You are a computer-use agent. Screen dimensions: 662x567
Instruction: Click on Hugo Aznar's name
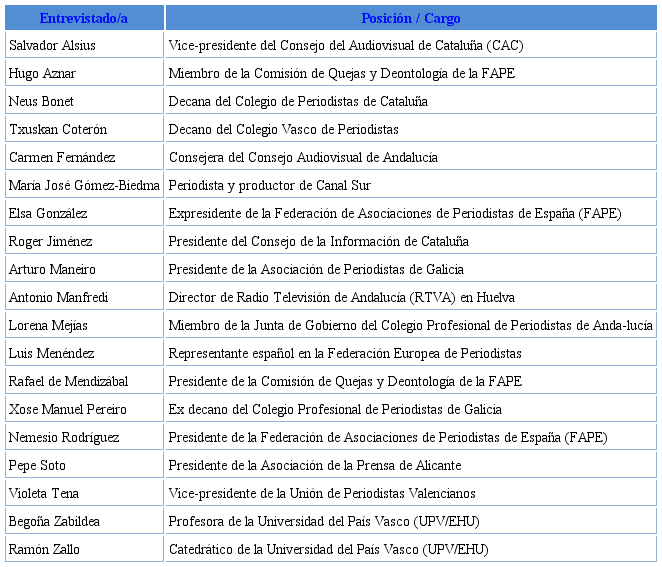click(x=42, y=74)
